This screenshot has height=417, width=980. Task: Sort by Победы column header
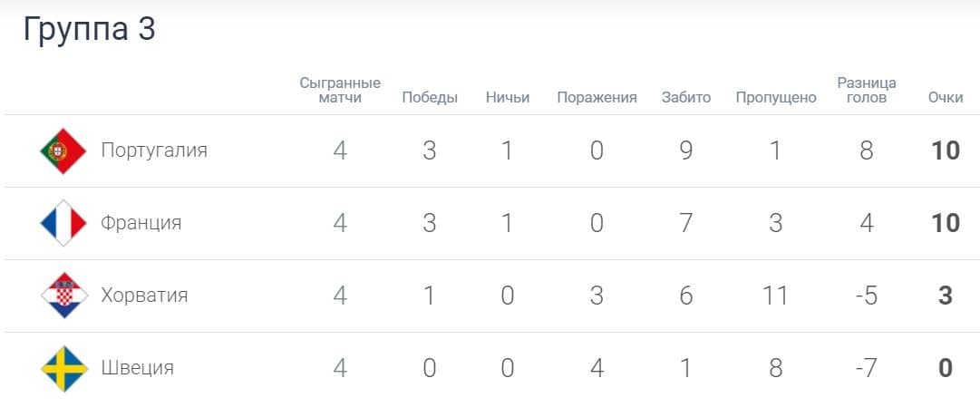pos(430,98)
